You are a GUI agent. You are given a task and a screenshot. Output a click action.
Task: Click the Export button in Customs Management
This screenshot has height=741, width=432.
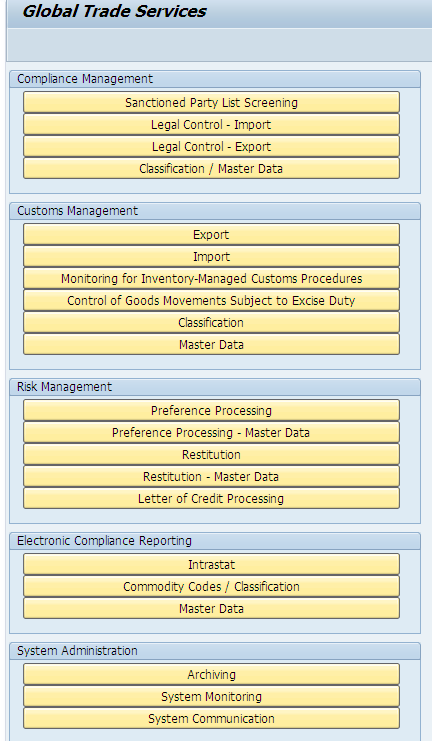[211, 234]
